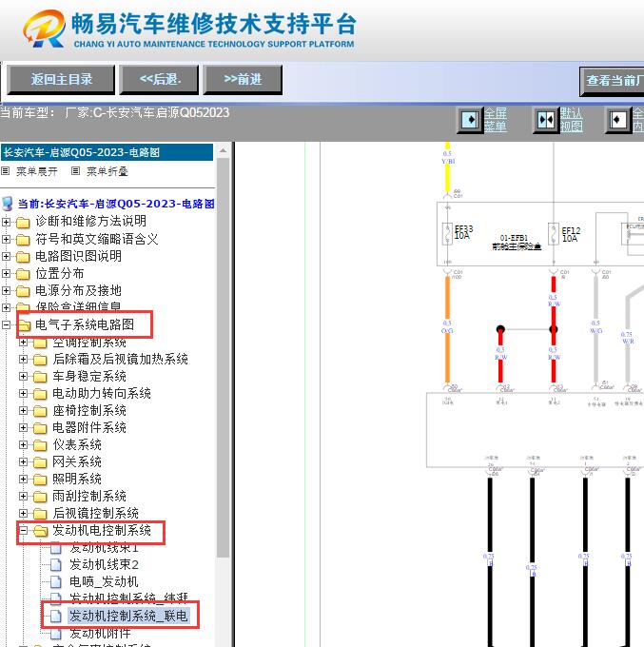
Task: Click the platform logo icon in header
Action: click(44, 29)
